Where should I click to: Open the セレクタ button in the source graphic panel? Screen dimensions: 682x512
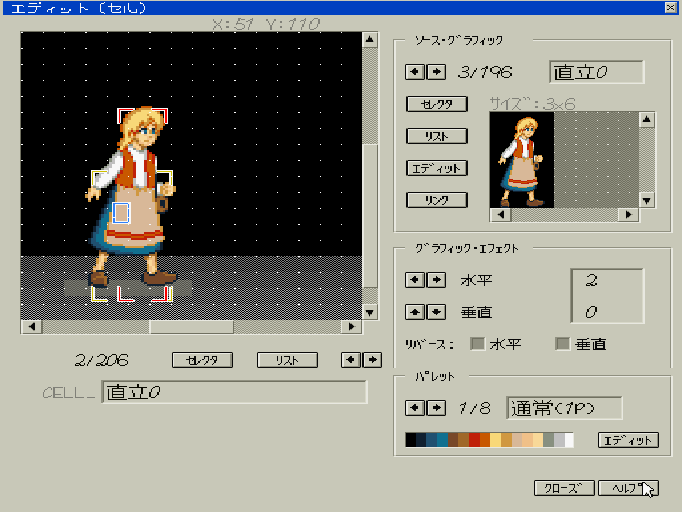(x=437, y=104)
